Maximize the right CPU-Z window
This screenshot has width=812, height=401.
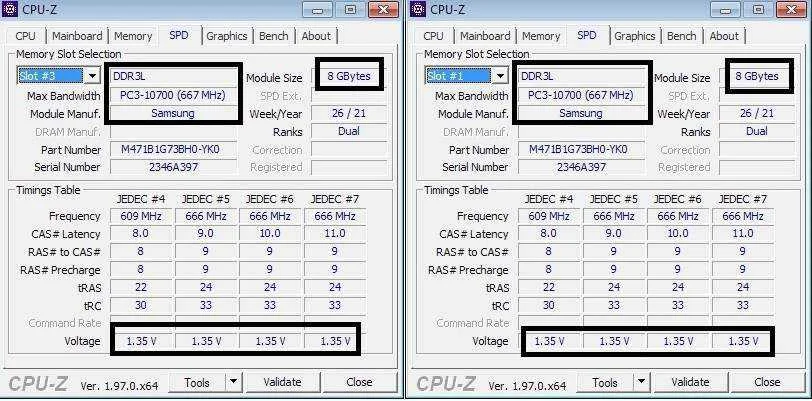point(759,10)
